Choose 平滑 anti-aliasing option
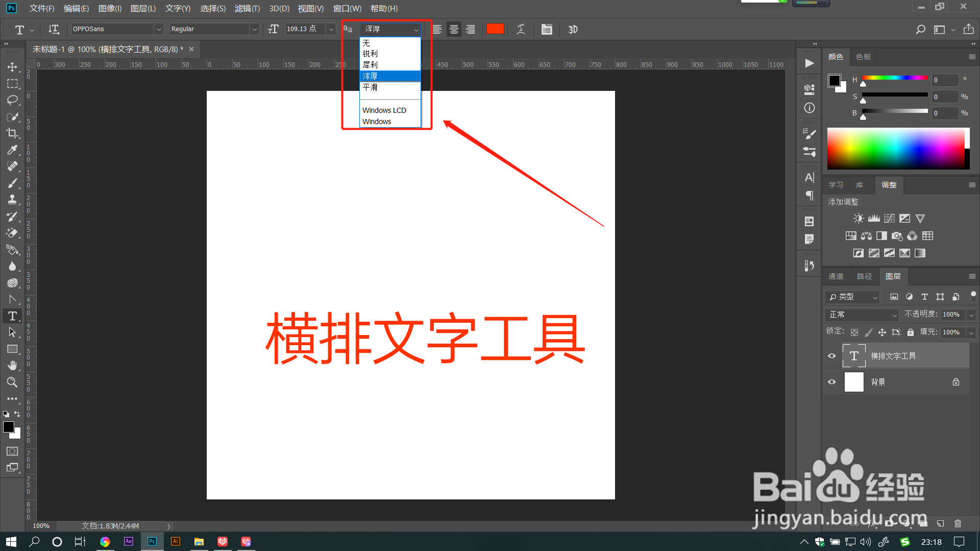The width and height of the screenshot is (980, 551). coord(390,87)
